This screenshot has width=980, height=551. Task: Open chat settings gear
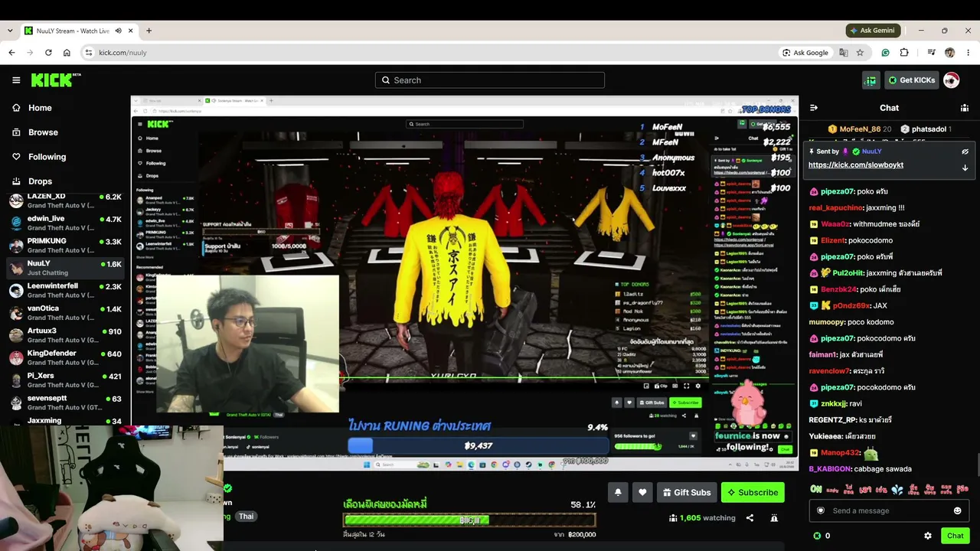tap(928, 536)
